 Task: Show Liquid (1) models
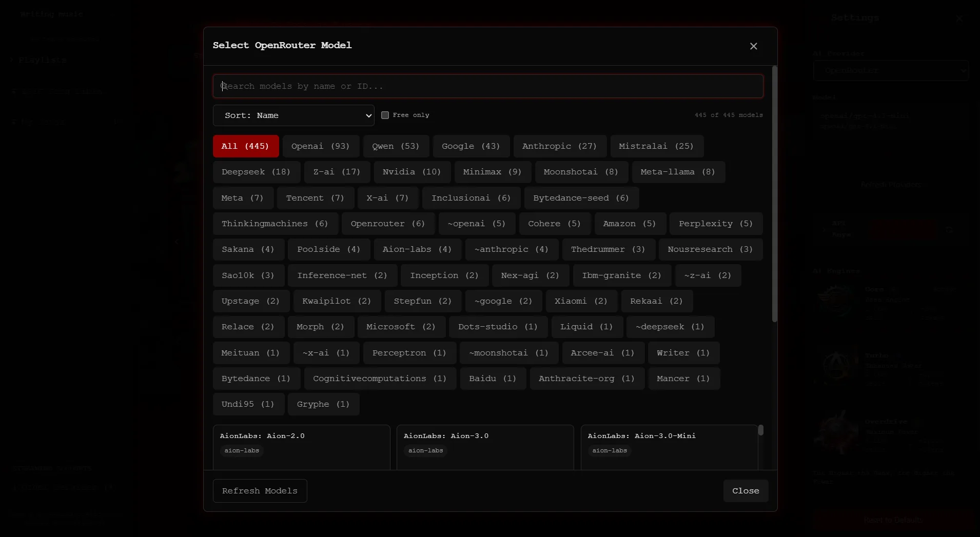pyautogui.click(x=587, y=327)
